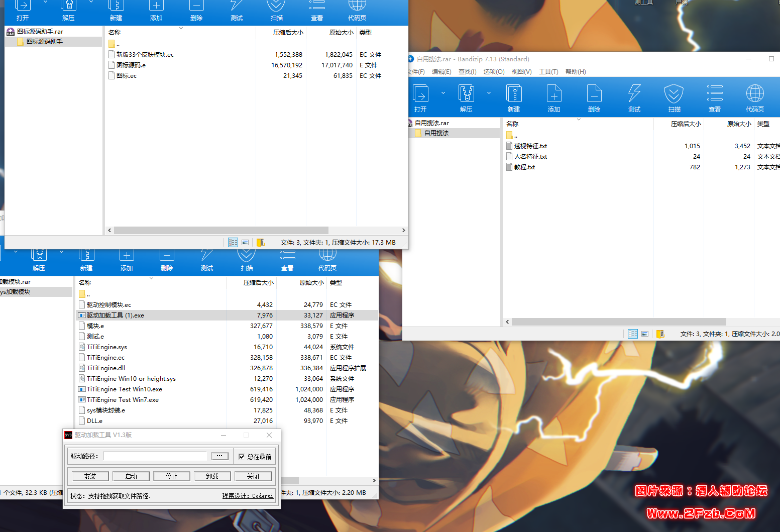Click the 程序设计: Coderui link
This screenshot has height=532, width=780.
248,496
